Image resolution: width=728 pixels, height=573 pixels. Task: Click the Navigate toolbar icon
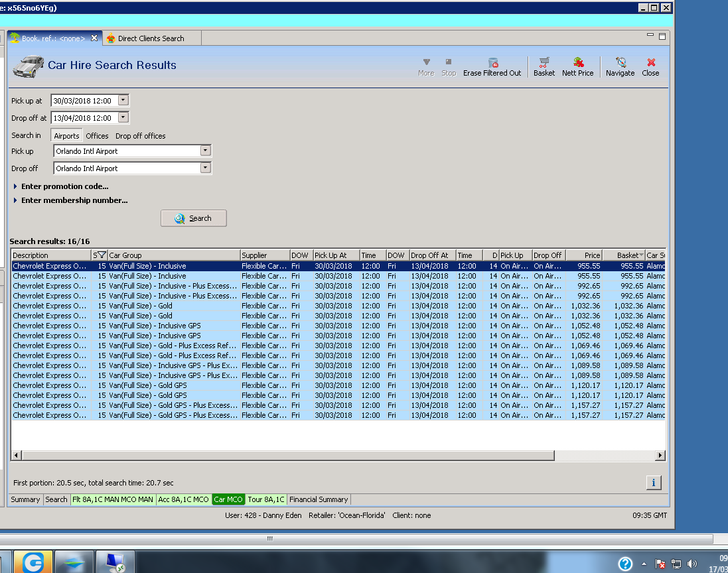click(x=620, y=63)
